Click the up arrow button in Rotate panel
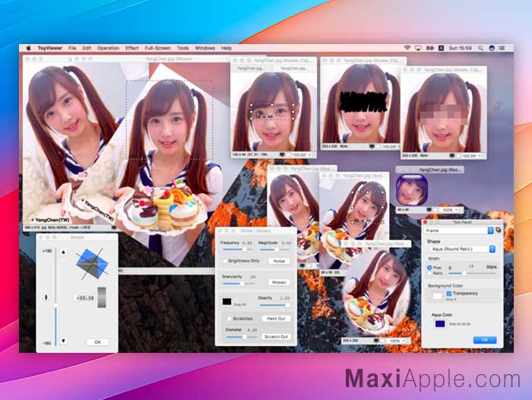Screen dimensions: 532x400 click(63, 252)
